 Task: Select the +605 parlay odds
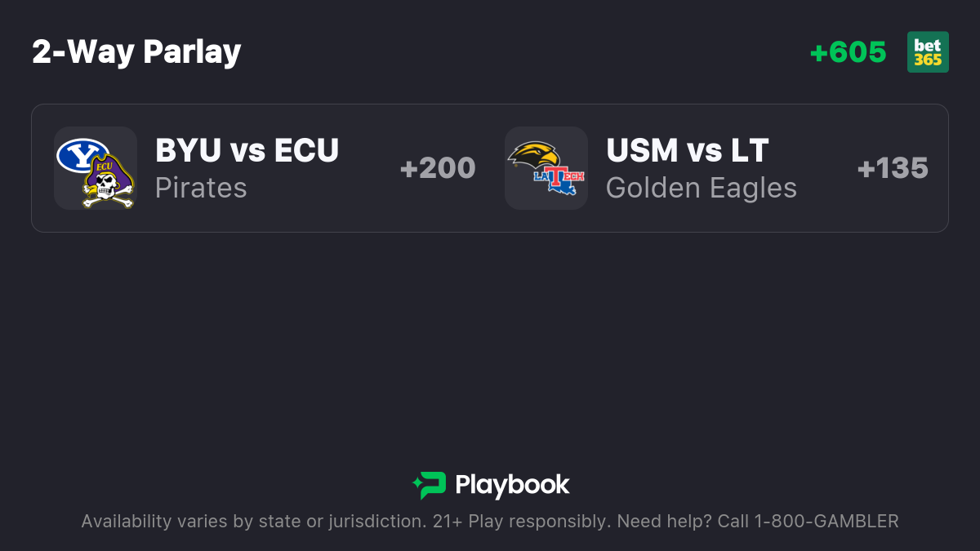[848, 52]
